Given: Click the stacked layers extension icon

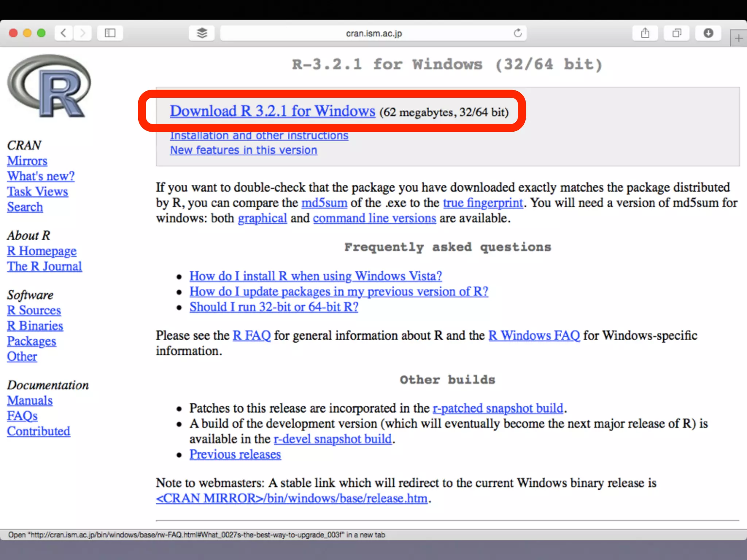Looking at the screenshot, I should pos(202,33).
